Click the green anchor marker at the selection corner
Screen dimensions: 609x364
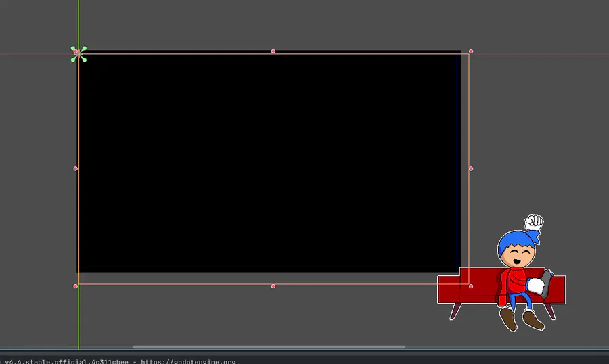[79, 54]
